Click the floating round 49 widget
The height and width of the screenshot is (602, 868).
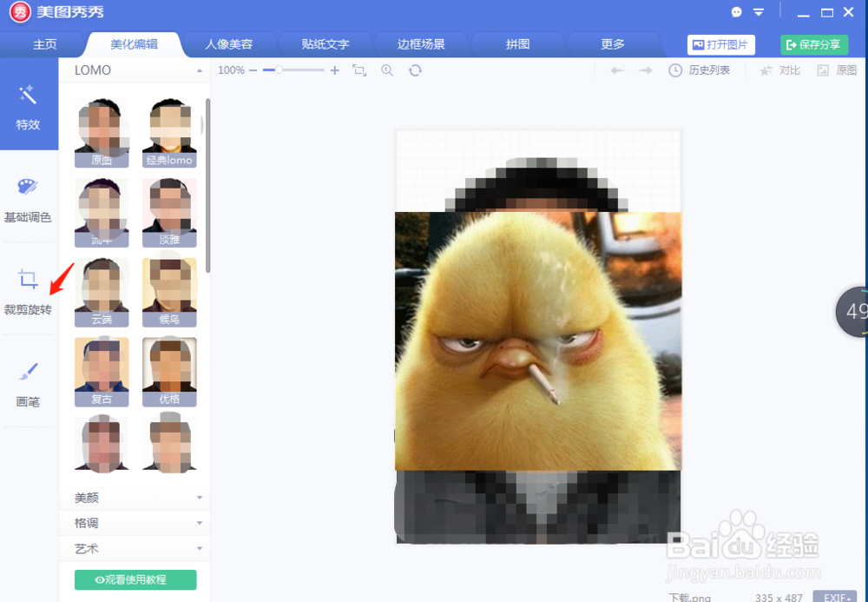(x=852, y=312)
